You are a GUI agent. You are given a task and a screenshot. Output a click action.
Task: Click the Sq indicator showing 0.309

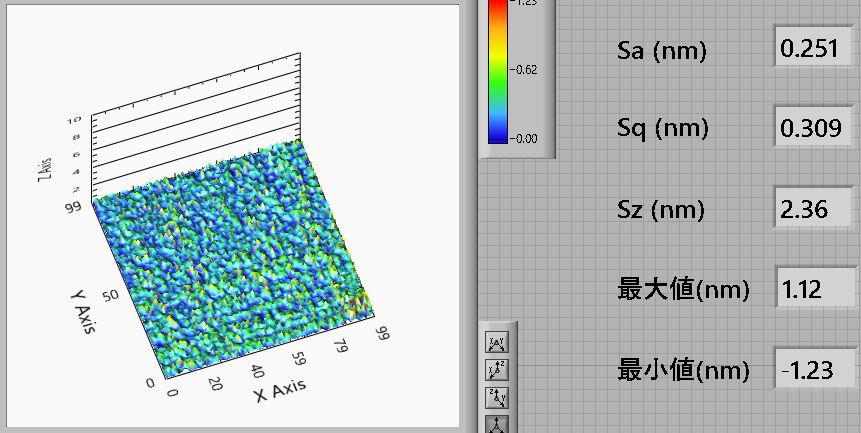coord(815,129)
